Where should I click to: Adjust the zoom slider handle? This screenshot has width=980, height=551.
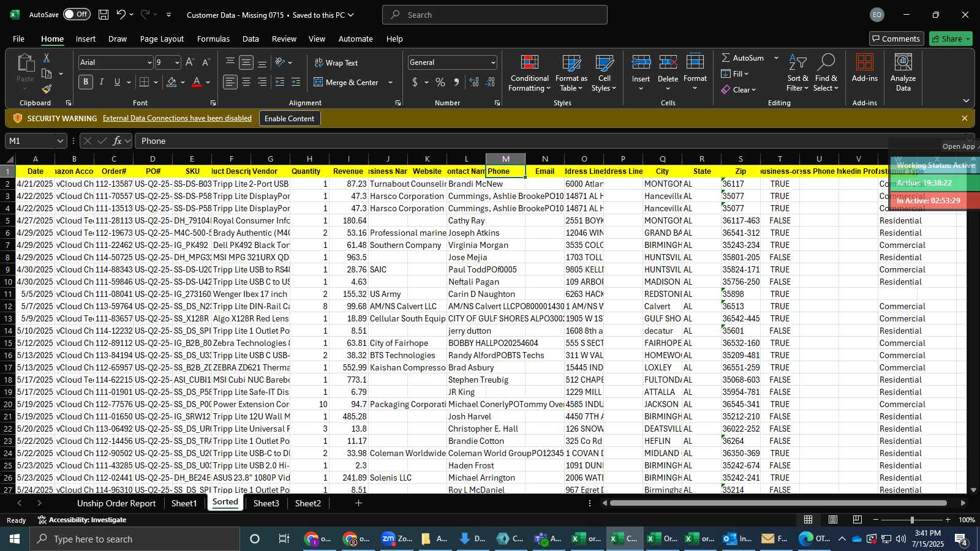click(912, 520)
